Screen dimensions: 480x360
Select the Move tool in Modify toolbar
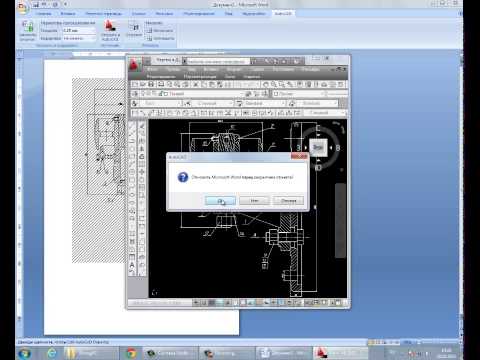pos(142,172)
